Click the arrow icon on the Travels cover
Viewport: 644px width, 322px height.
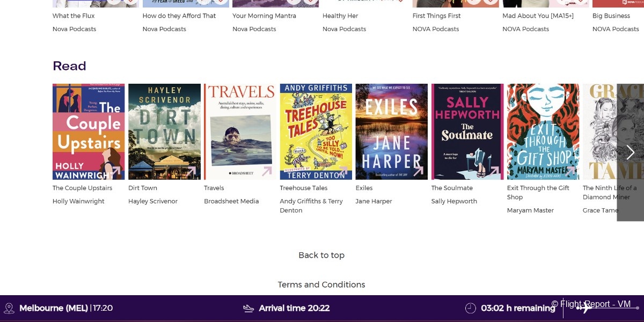pos(267,171)
